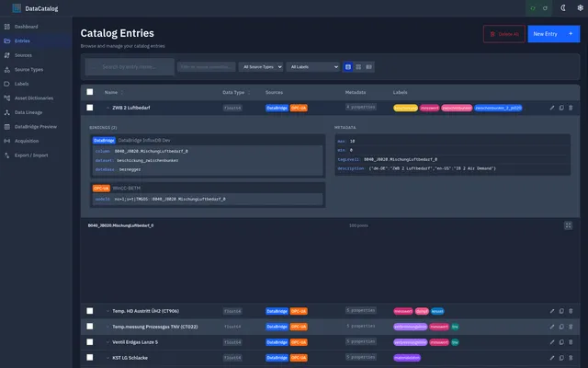Open Asset Dictionaries in sidebar
Screen dimensions: 588x368
tap(34, 98)
